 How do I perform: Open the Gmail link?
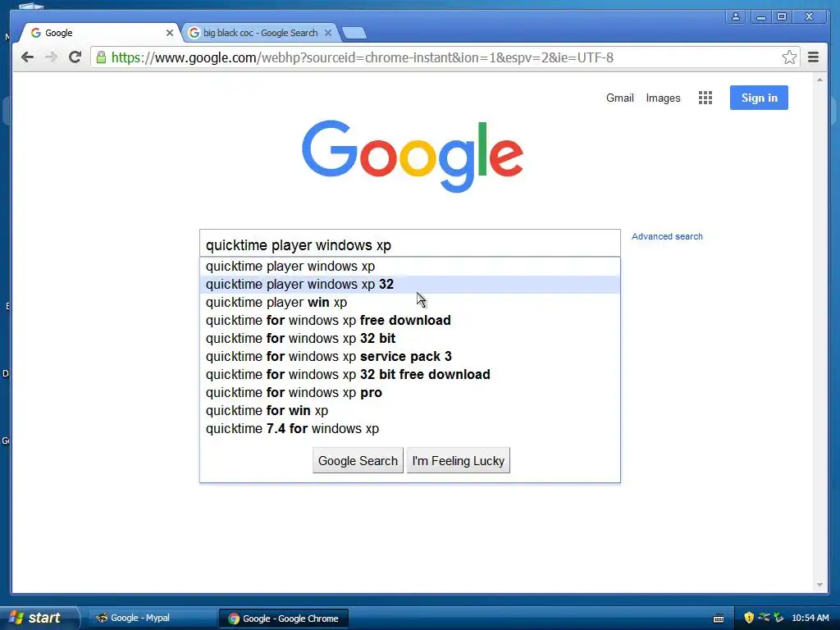coord(620,98)
